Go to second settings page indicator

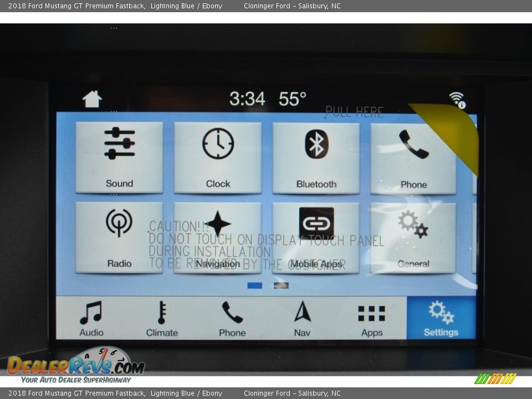pos(281,285)
